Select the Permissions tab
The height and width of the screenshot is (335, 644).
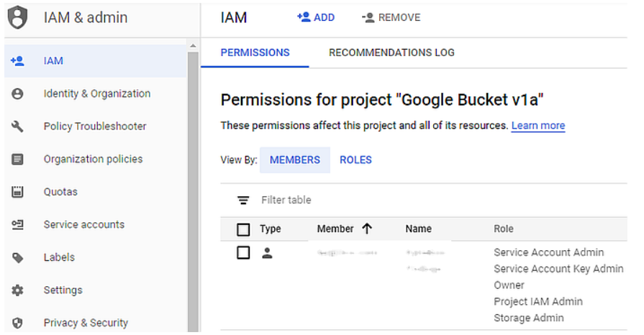click(255, 52)
